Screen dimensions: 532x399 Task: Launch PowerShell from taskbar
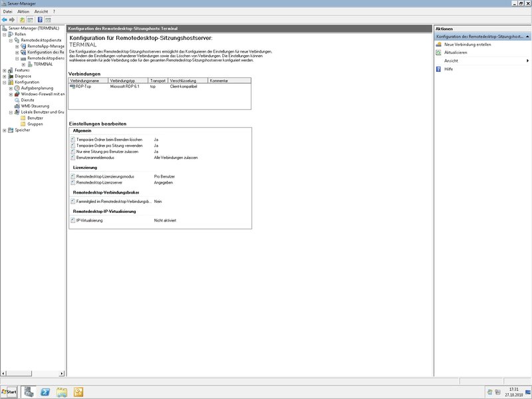click(45, 392)
